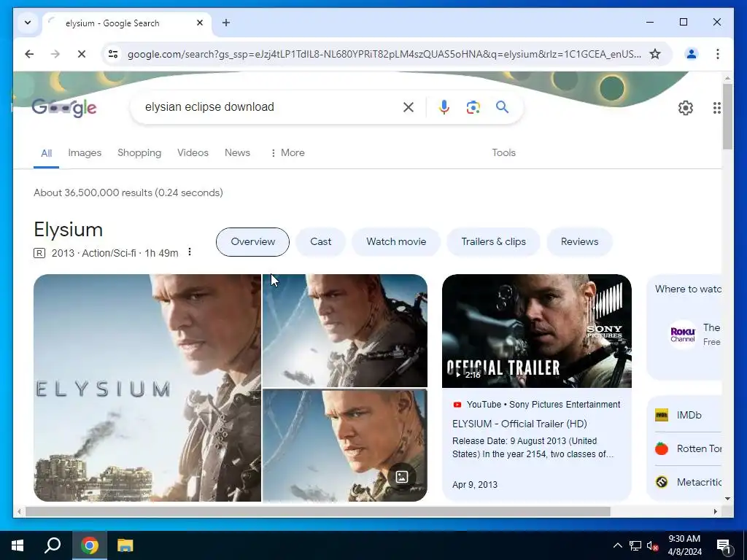Viewport: 747px width, 560px height.
Task: Open File Explorer from taskbar
Action: (x=125, y=545)
